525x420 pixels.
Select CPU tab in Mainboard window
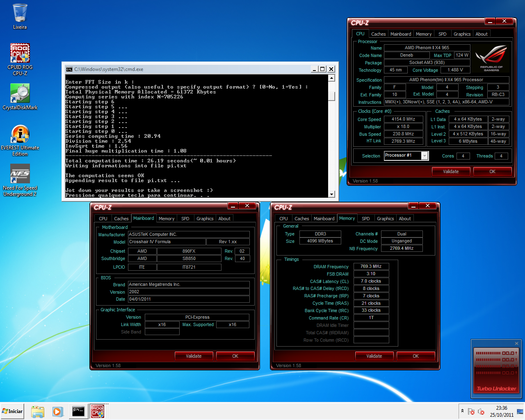tap(103, 219)
